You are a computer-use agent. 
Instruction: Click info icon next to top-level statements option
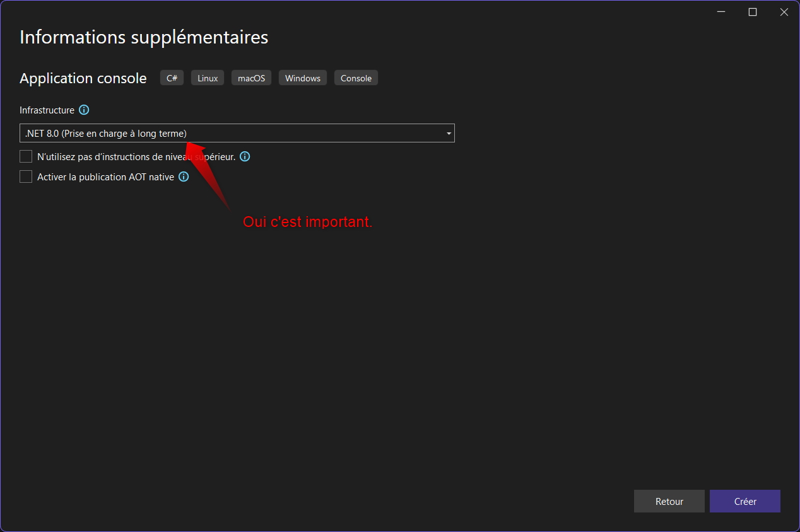pyautogui.click(x=245, y=156)
